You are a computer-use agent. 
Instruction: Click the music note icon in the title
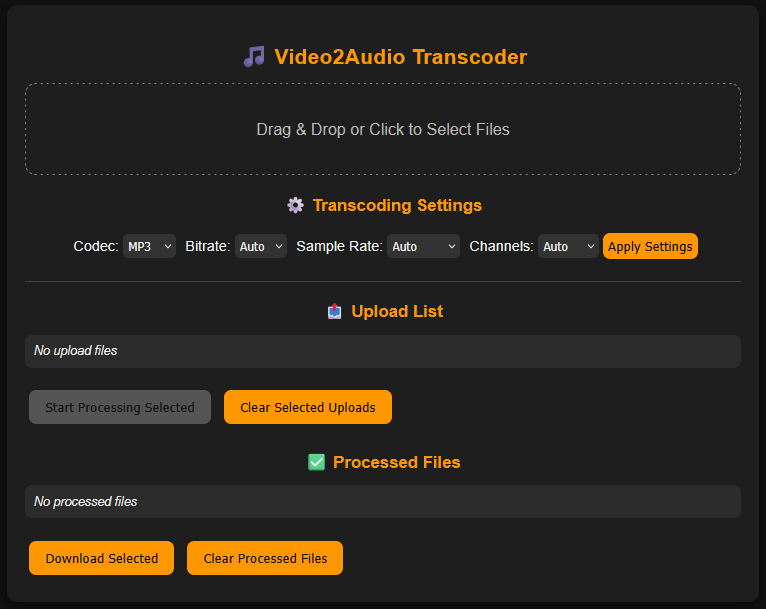pos(254,57)
